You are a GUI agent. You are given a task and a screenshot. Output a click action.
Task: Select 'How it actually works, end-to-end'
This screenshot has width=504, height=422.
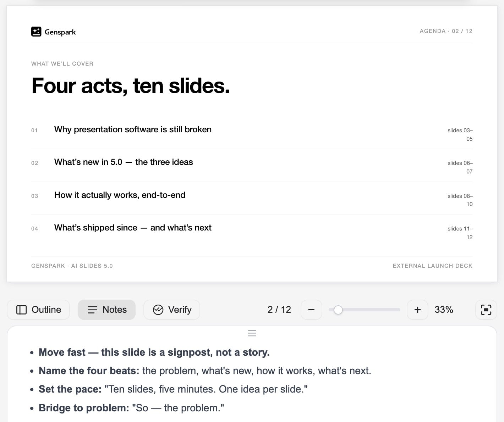pyautogui.click(x=120, y=195)
